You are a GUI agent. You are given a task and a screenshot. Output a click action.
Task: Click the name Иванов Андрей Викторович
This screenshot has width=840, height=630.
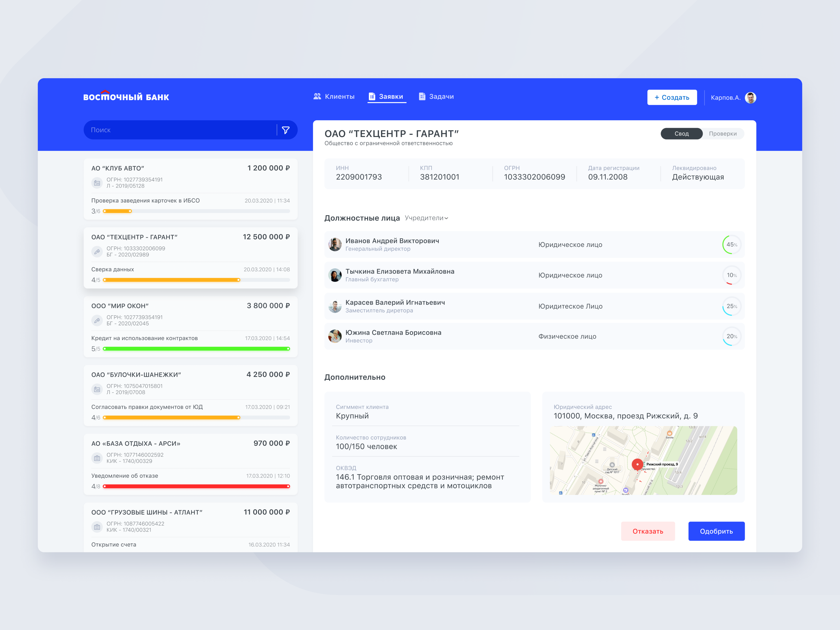tap(392, 241)
